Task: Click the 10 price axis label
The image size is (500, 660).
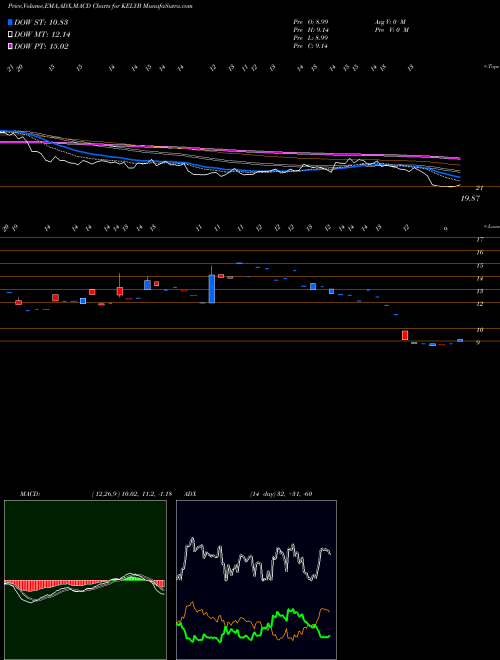Action: click(x=479, y=330)
